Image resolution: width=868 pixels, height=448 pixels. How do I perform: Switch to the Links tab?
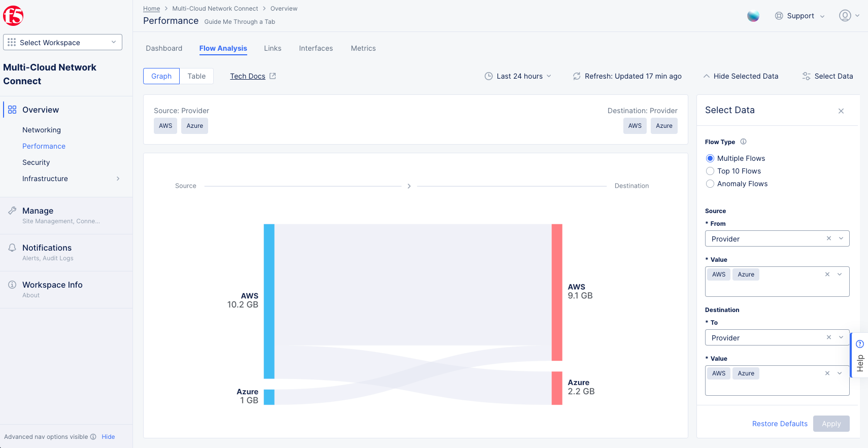pyautogui.click(x=273, y=48)
